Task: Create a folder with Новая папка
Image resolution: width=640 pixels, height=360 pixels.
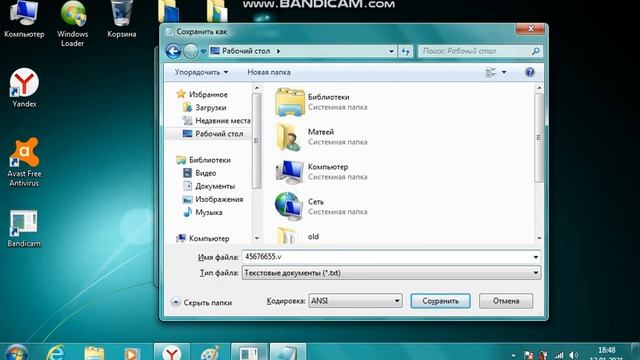Action: [269, 72]
